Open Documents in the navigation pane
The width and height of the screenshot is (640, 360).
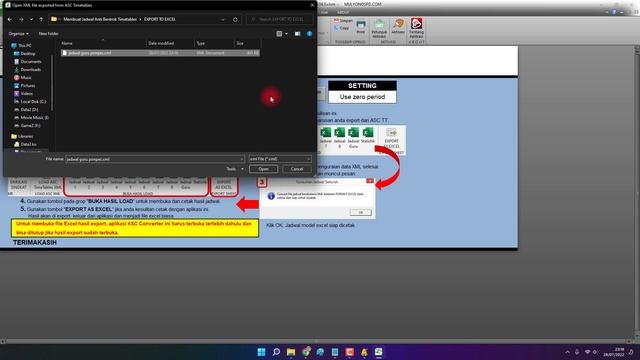pyautogui.click(x=27, y=62)
